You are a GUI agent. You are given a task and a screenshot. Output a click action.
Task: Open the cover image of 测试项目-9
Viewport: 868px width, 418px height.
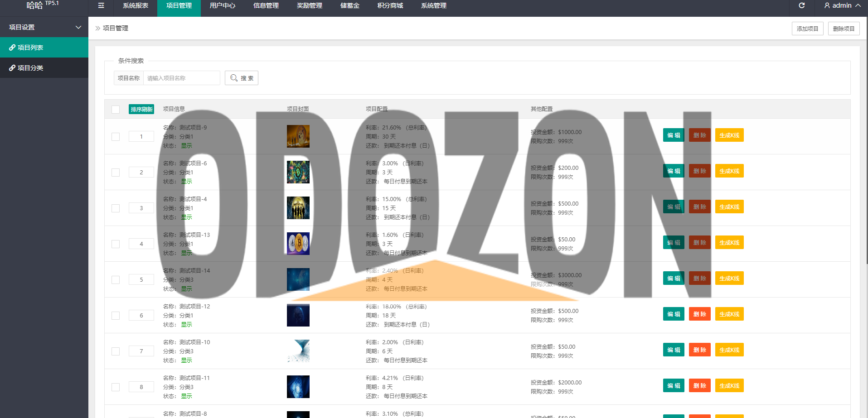click(298, 136)
